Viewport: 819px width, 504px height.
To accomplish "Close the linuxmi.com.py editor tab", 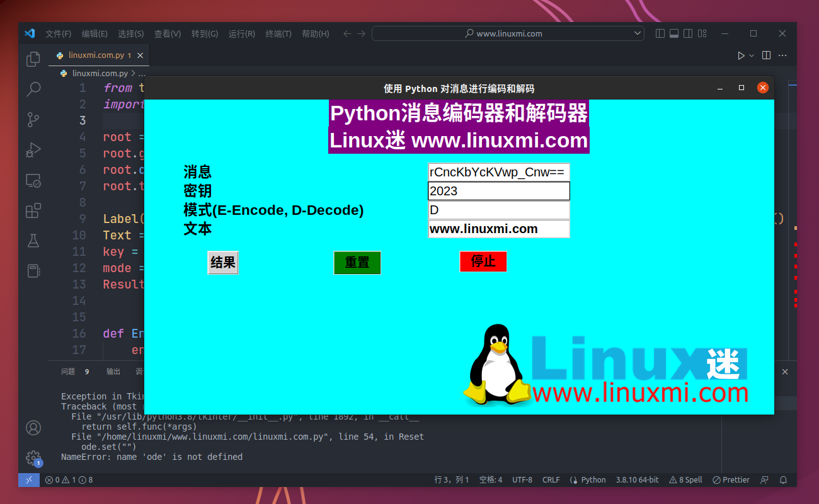I will click(140, 55).
